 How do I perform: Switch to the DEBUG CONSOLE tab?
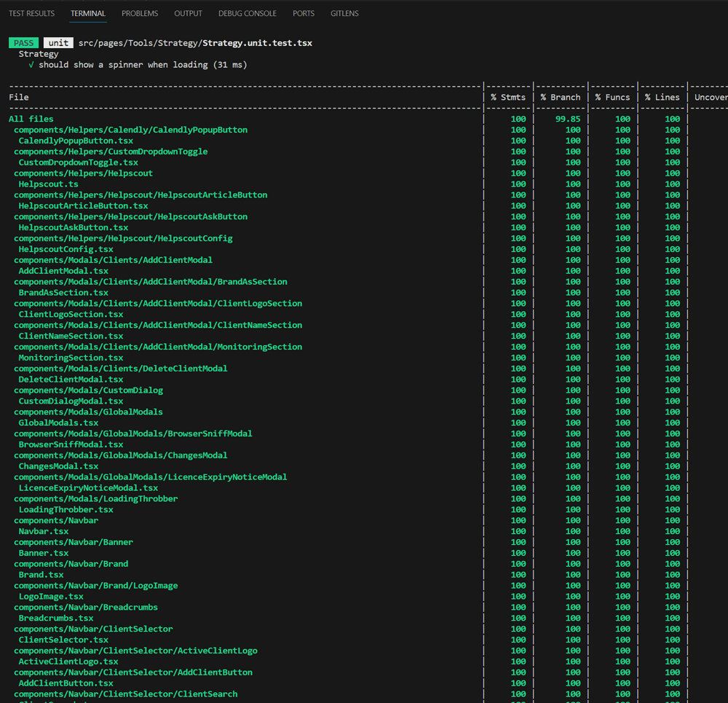point(248,13)
